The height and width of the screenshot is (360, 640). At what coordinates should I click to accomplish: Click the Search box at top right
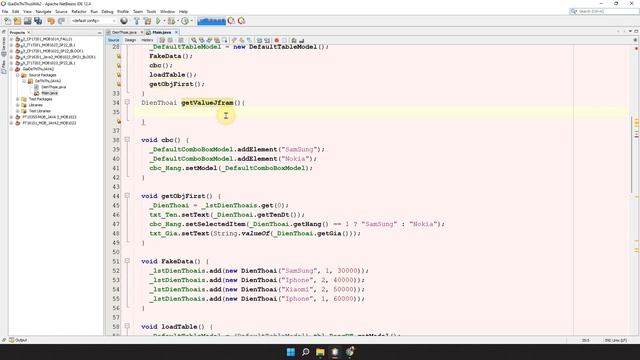604,11
